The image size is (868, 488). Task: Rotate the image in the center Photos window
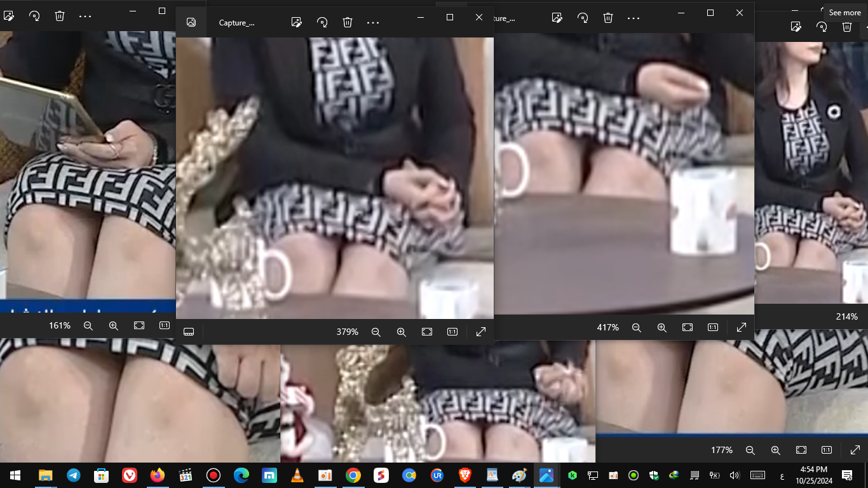pyautogui.click(x=322, y=21)
